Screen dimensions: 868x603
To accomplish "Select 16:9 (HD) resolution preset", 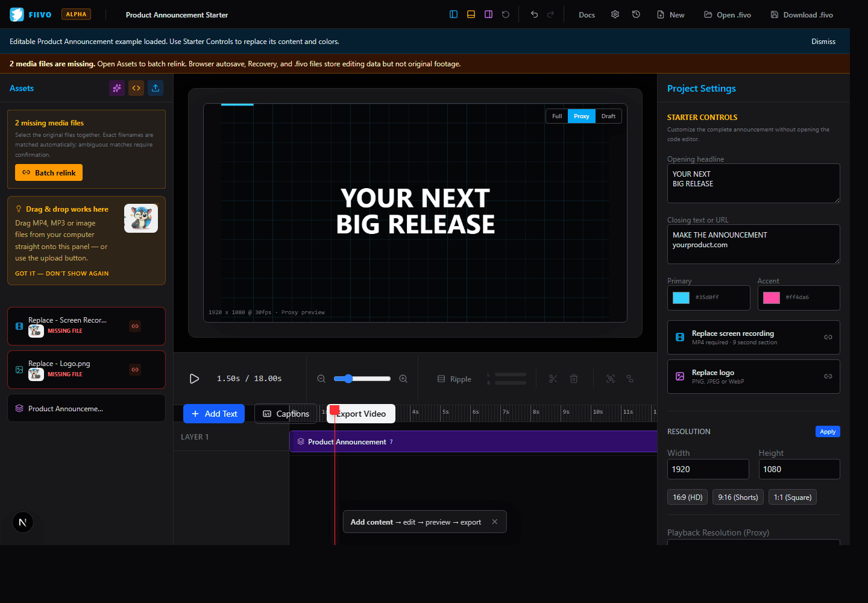I will (x=688, y=497).
